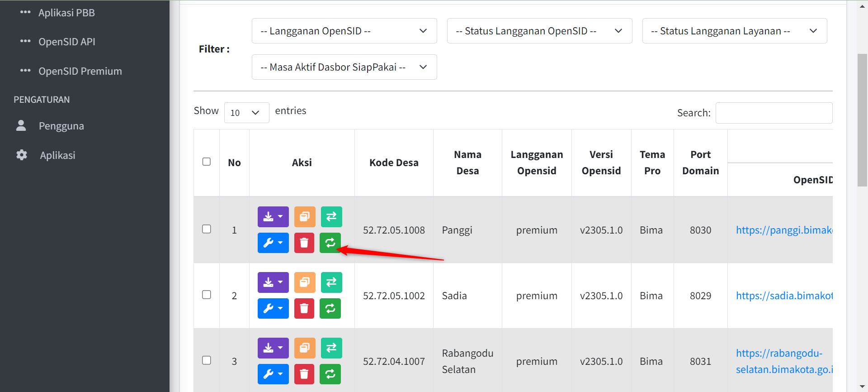Open the sadia.bimakota link
Image resolution: width=868 pixels, height=392 pixels.
[x=784, y=296]
